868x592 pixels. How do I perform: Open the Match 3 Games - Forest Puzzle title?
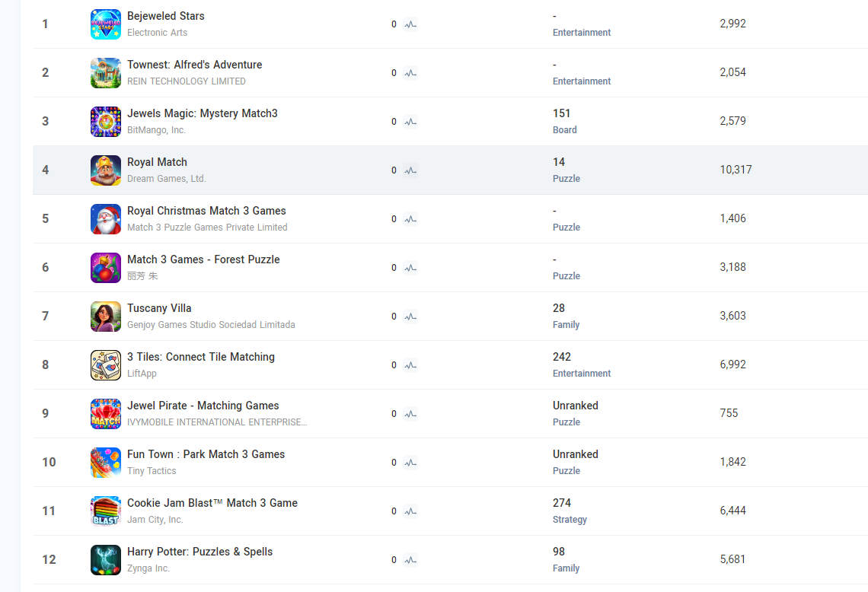pyautogui.click(x=203, y=259)
